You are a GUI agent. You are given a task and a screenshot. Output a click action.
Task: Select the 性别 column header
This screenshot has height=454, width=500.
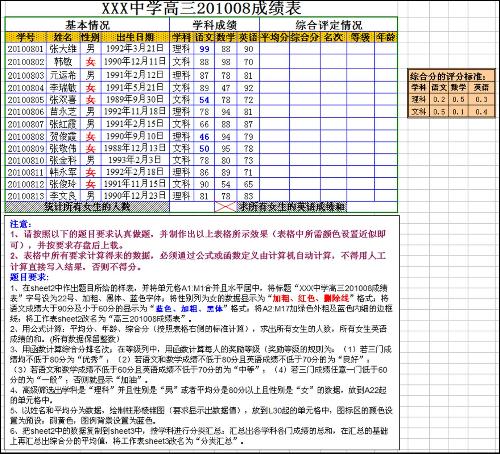(90, 37)
